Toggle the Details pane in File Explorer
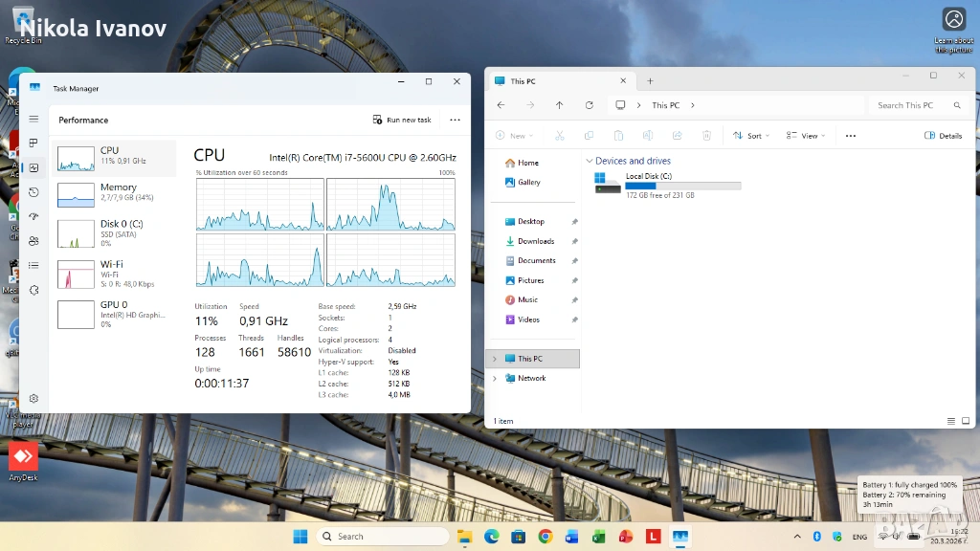This screenshot has width=980, height=551. click(x=943, y=136)
